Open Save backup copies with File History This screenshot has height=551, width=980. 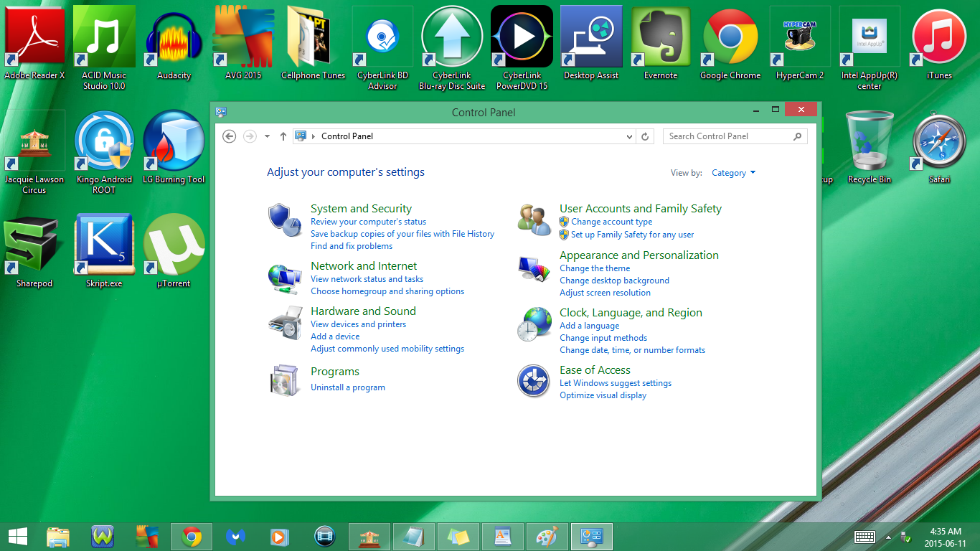coord(402,234)
